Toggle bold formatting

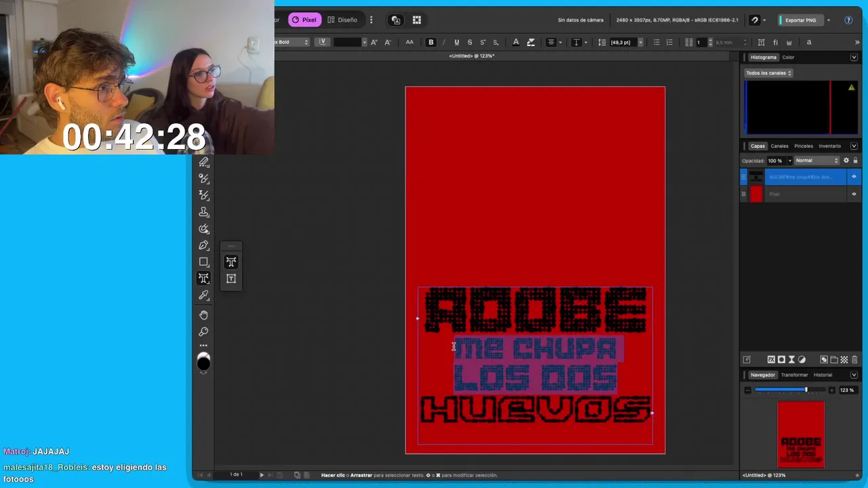[x=431, y=42]
